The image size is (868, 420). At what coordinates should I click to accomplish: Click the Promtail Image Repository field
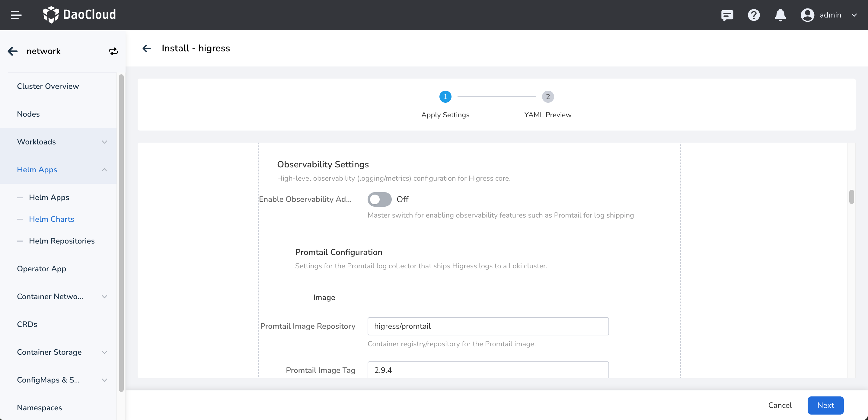(x=488, y=326)
